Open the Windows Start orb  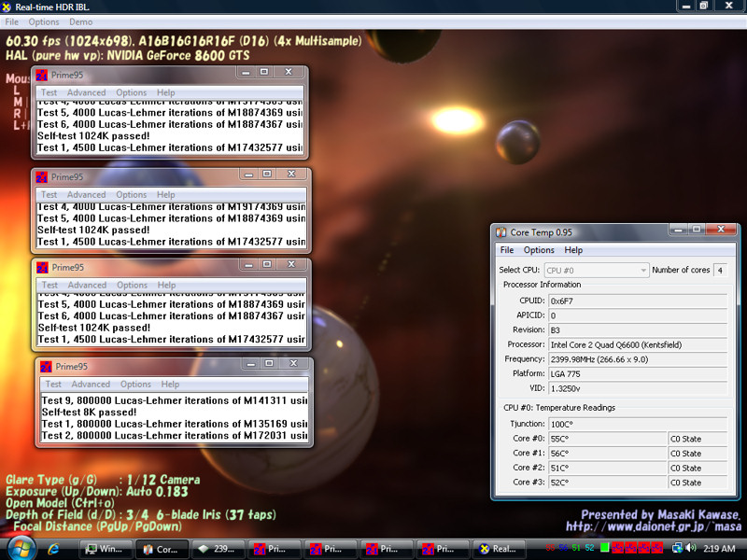click(x=21, y=548)
